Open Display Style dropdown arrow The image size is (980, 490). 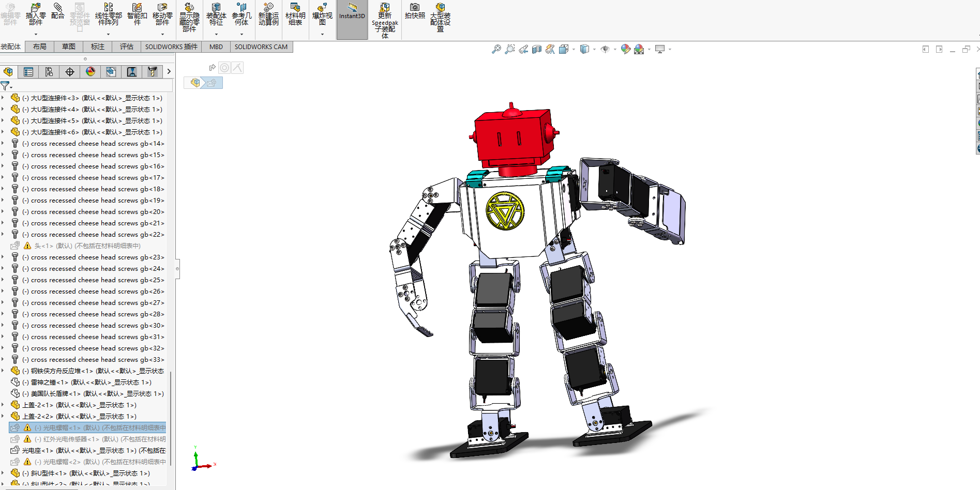click(594, 50)
